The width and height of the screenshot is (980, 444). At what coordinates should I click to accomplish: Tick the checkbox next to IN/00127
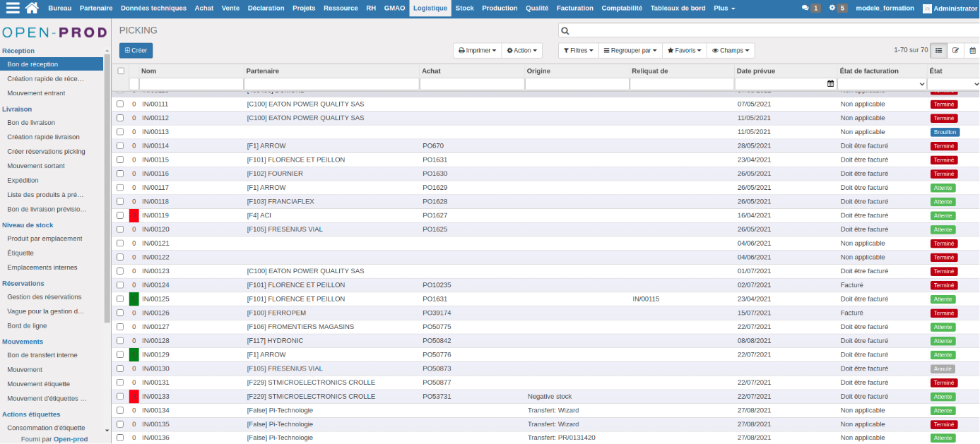tap(120, 327)
